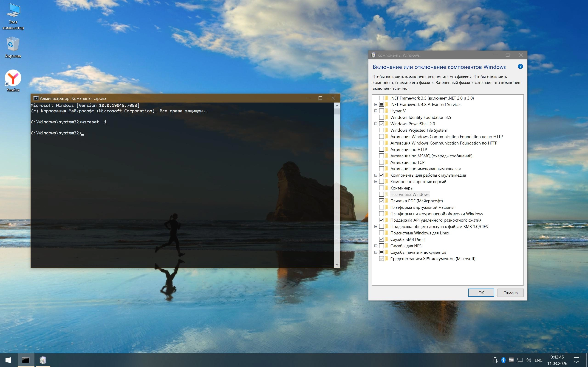This screenshot has height=367, width=588.
Task: Click the OK button
Action: [481, 293]
